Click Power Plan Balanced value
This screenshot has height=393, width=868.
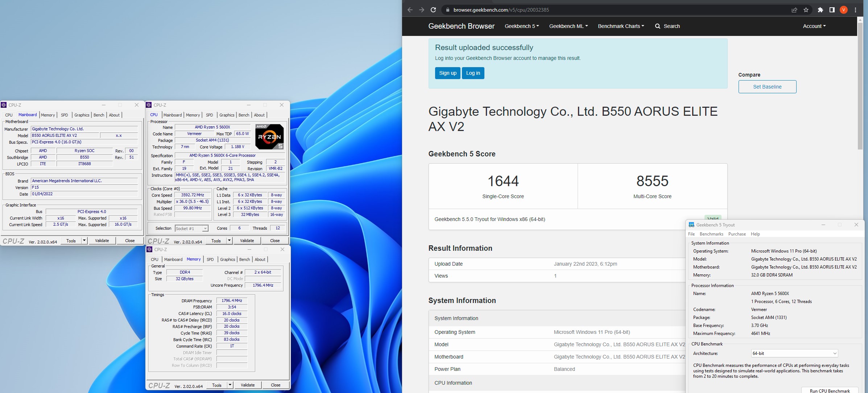click(x=564, y=369)
